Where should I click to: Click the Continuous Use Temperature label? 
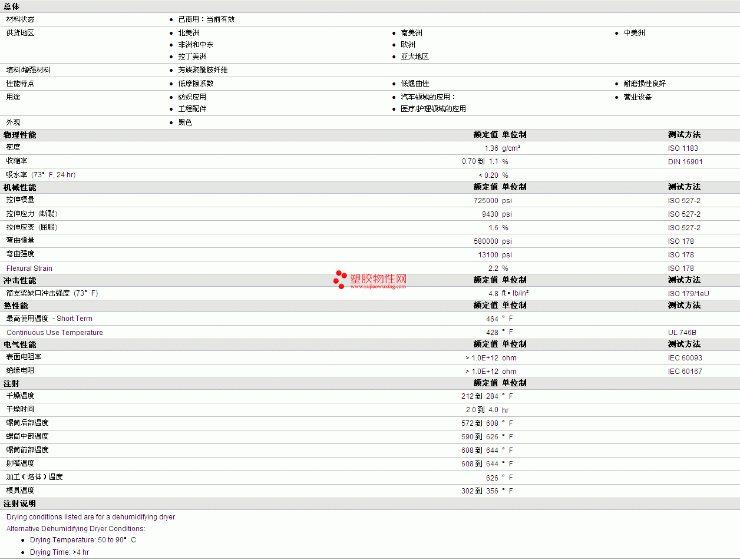(x=55, y=333)
